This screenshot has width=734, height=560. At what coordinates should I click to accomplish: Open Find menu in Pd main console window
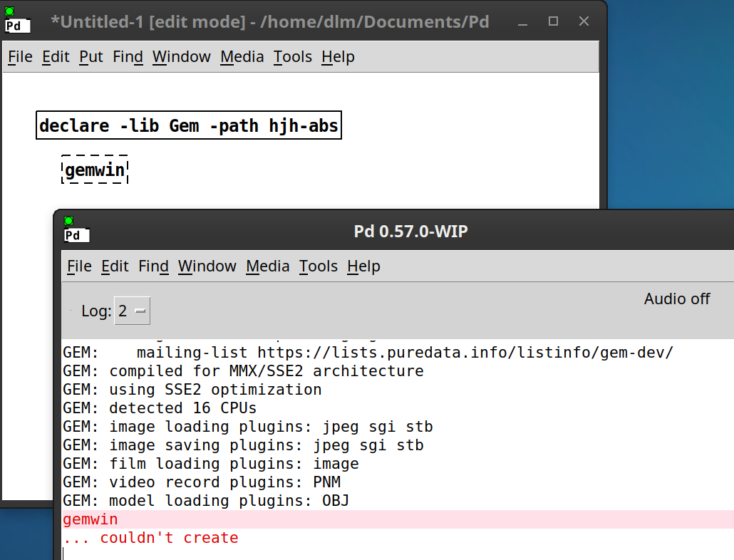tap(153, 266)
